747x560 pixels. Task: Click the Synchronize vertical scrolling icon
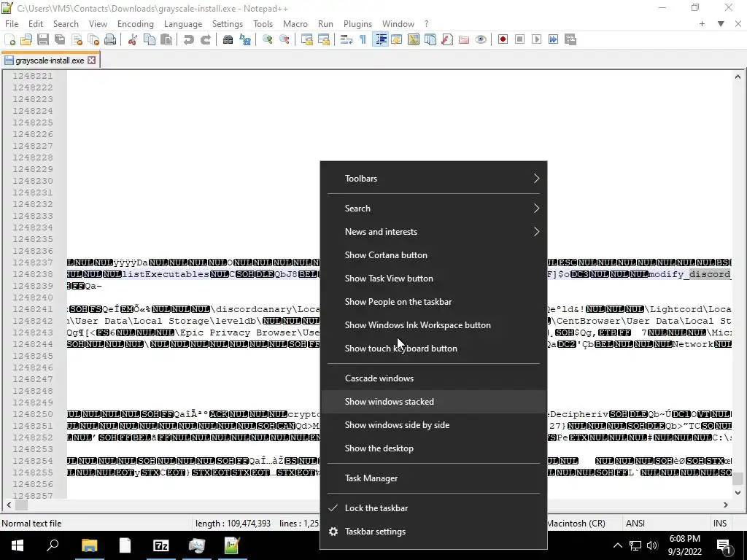click(x=307, y=39)
